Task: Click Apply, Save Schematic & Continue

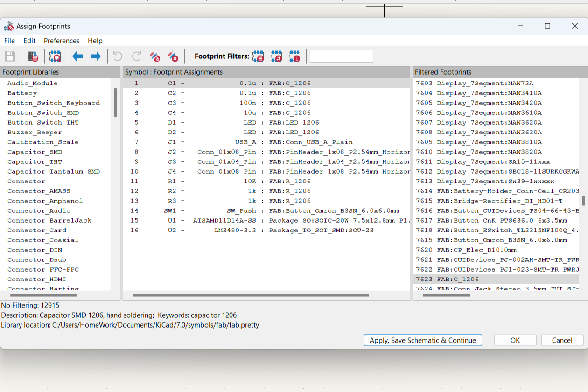Action: 423,340
